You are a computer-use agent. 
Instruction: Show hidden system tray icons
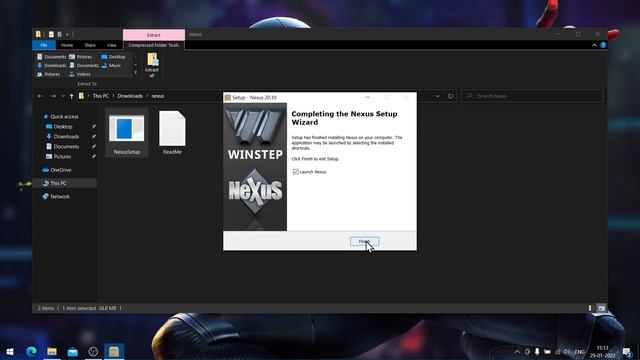[517, 352]
